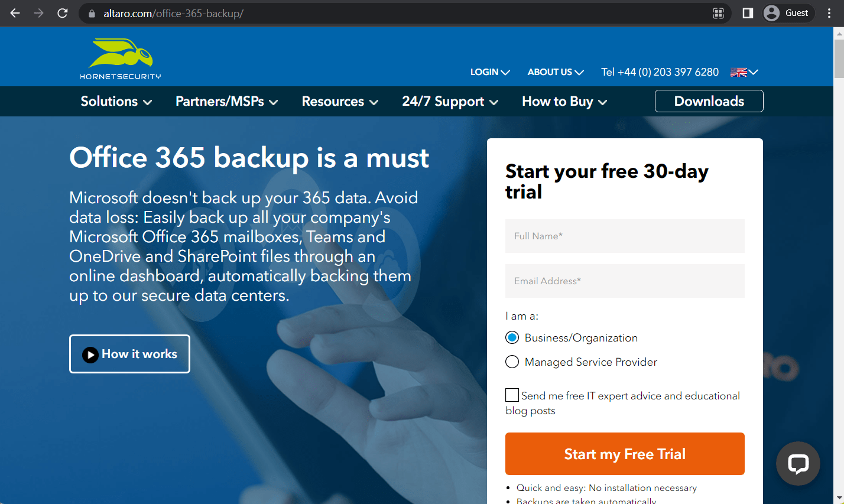
Task: Click the play icon in How it works
Action: point(90,354)
